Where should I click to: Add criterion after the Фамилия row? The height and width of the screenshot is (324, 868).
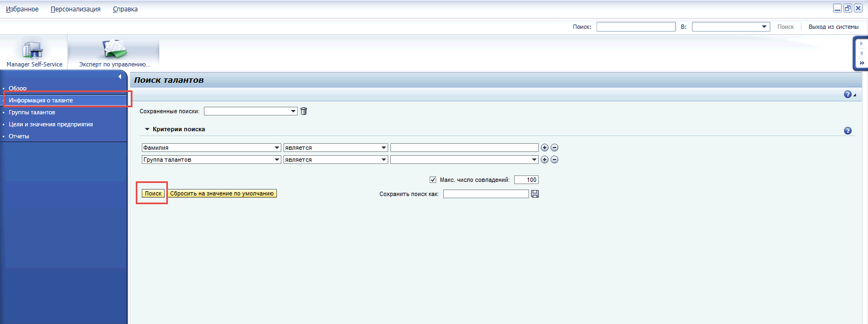(544, 148)
